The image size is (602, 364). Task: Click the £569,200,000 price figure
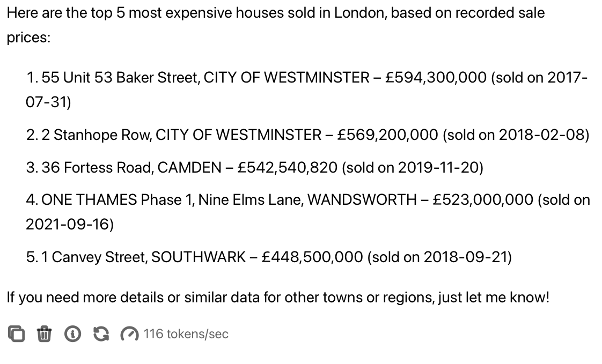click(387, 135)
